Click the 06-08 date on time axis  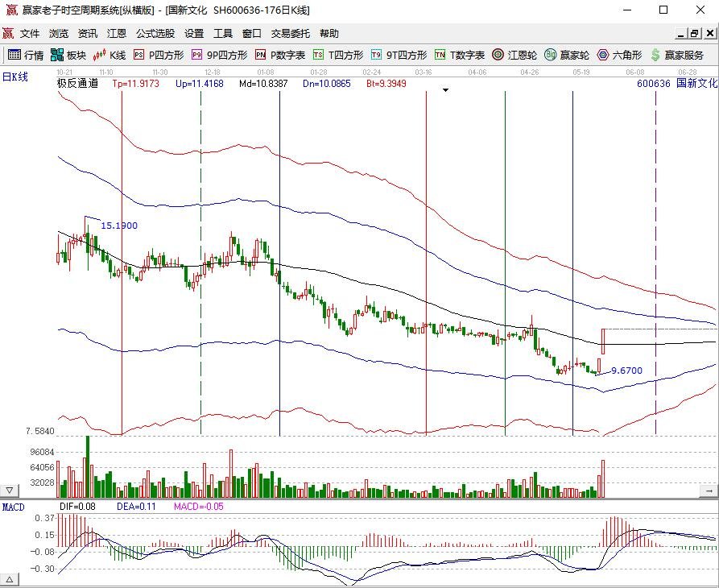[635, 72]
